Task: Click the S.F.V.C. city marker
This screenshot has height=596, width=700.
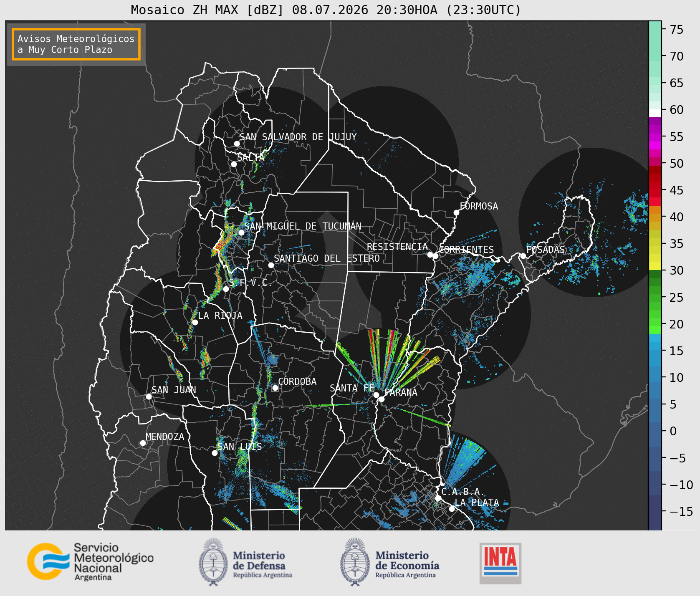Action: (226, 289)
